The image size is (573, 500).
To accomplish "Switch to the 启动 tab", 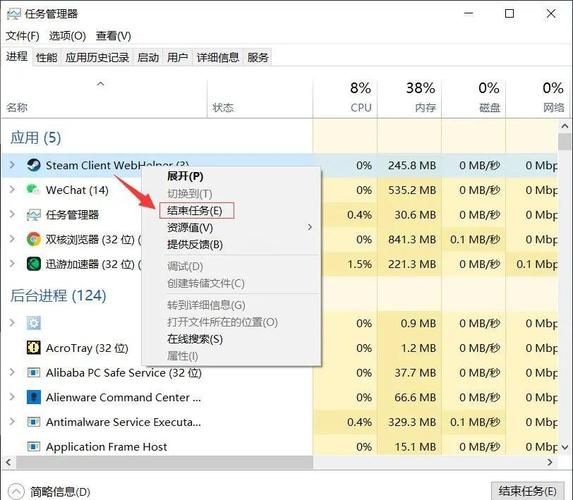I will (x=148, y=57).
